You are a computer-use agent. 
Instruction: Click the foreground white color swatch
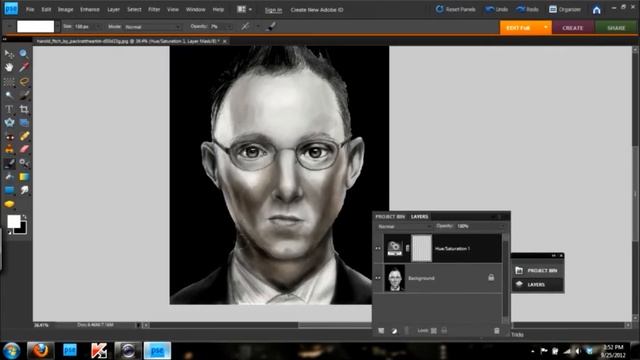(x=13, y=221)
